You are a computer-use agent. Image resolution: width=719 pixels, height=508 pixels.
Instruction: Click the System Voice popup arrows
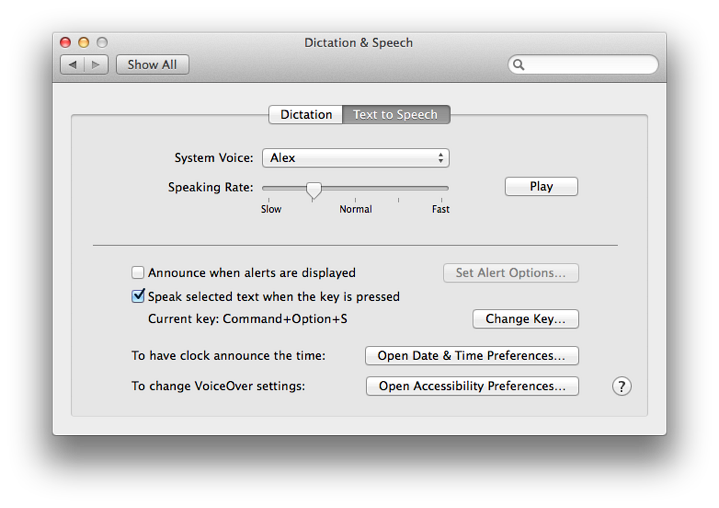(440, 158)
